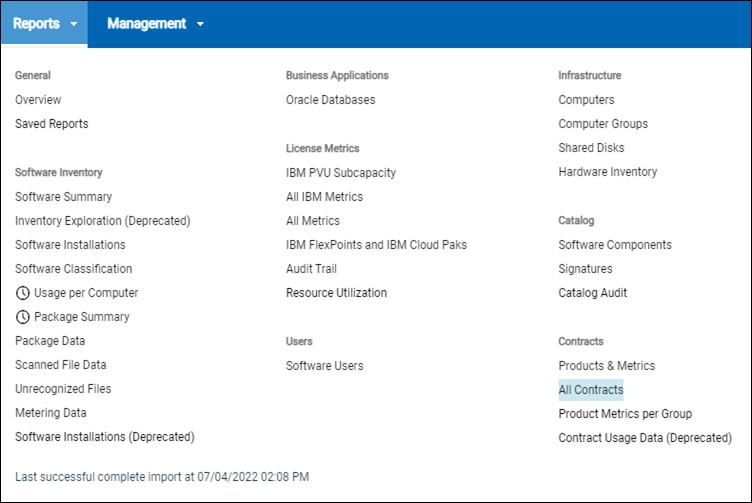Expand the Reports dropdown arrow
The image size is (752, 503).
[x=74, y=24]
